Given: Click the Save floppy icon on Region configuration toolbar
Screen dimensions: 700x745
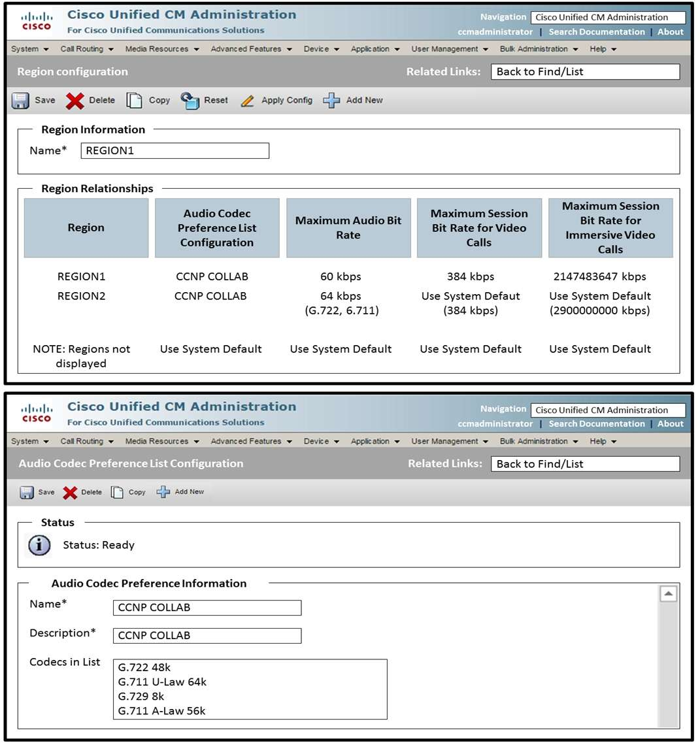Looking at the screenshot, I should [x=21, y=101].
